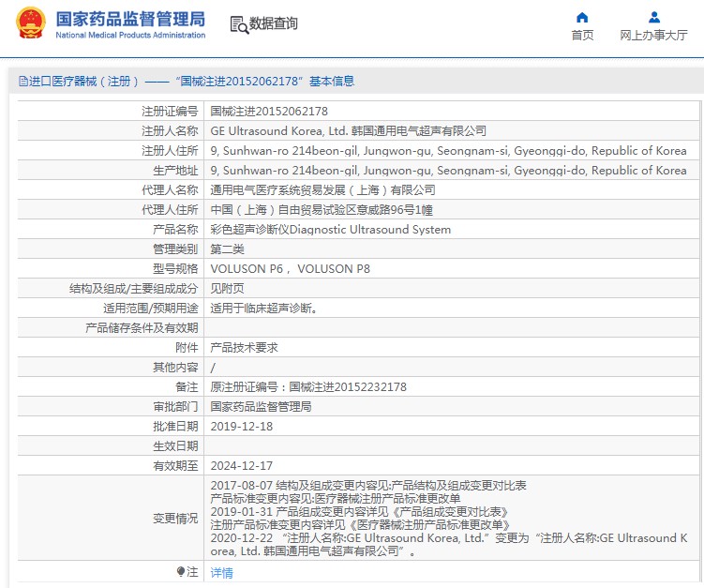Select approval date 2019-12-18
The image size is (704, 588).
tap(242, 427)
